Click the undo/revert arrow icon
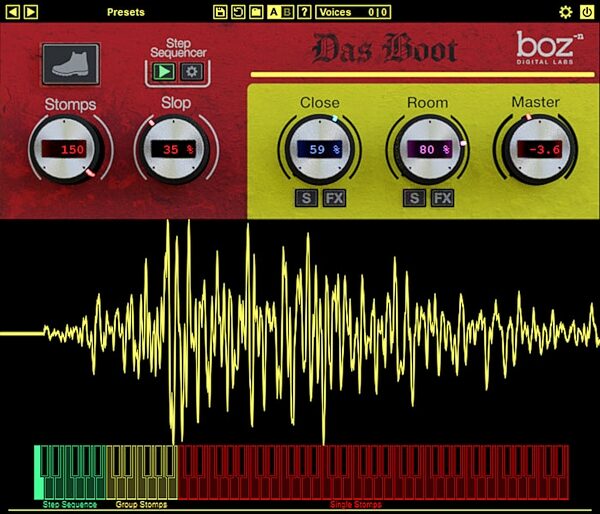 [238, 12]
